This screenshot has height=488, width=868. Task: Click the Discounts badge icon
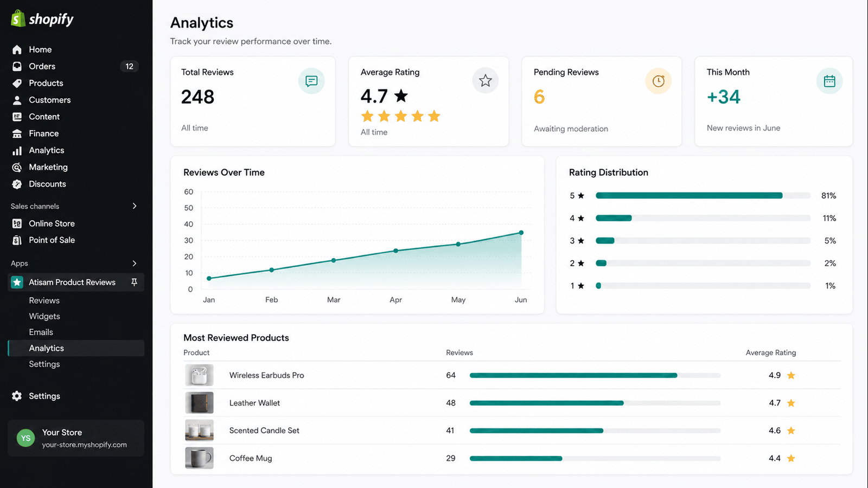[x=17, y=184]
